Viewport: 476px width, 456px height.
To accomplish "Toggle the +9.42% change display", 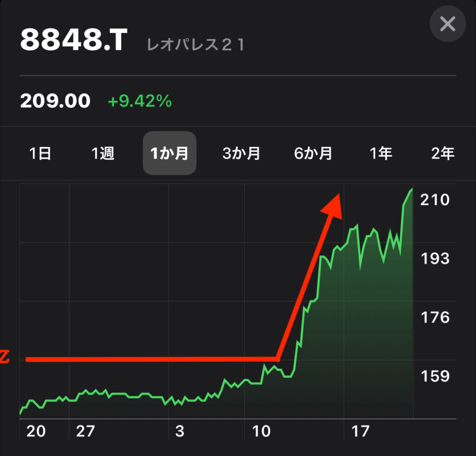I will tap(139, 101).
